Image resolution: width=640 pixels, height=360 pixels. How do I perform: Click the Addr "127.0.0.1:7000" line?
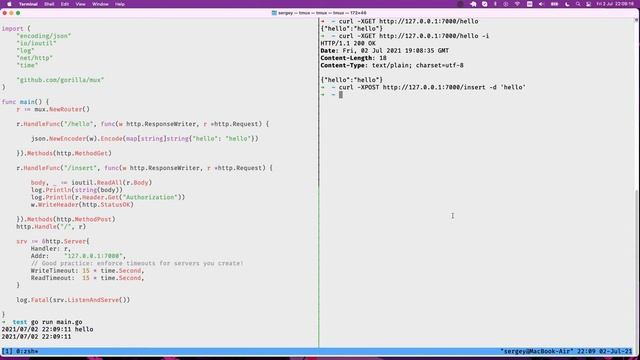click(x=79, y=256)
